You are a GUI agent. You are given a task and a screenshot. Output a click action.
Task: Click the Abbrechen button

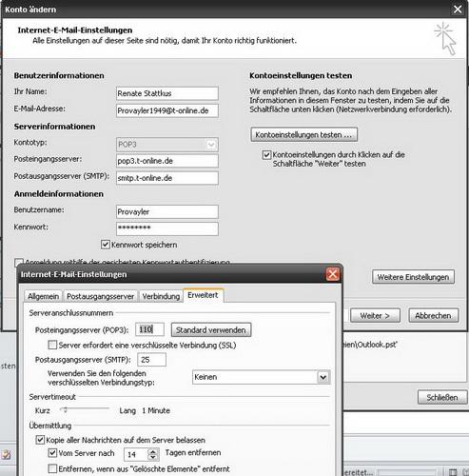[433, 315]
